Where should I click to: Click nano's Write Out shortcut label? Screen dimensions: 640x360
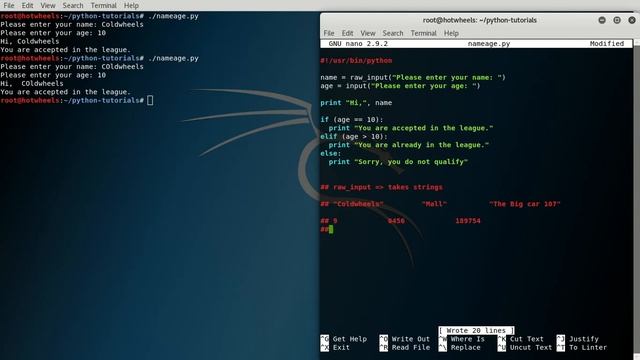coord(411,339)
